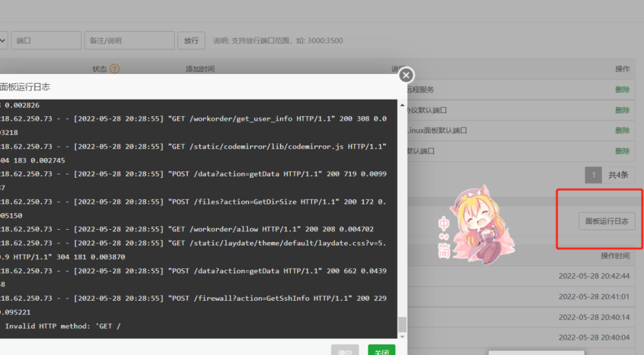The image size is (644, 355).
Task: Click the grey 清空 button in log dialog
Action: [345, 350]
